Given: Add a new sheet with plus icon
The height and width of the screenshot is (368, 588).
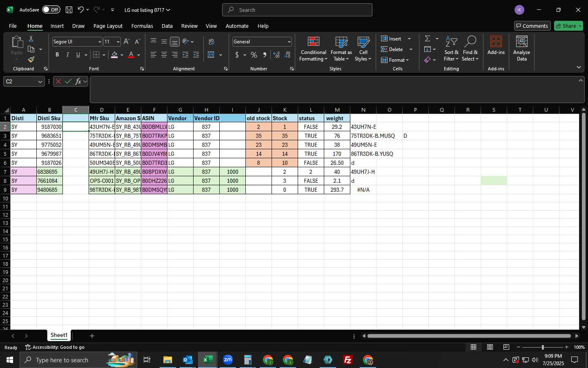Looking at the screenshot, I should pyautogui.click(x=92, y=336).
